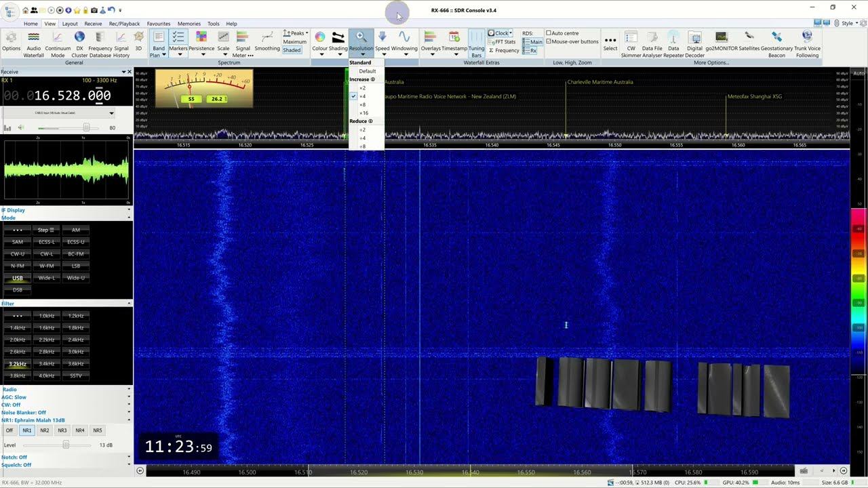Viewport: 868px width, 488px height.
Task: Click the Timestamp waterfall icon
Action: click(x=454, y=38)
